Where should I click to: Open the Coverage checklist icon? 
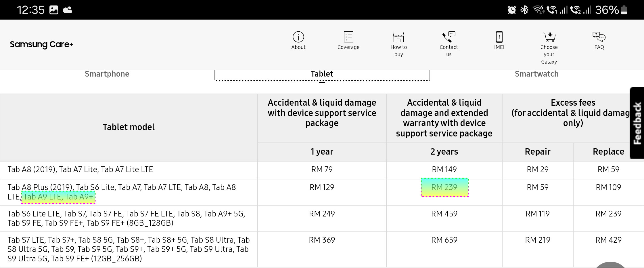(x=348, y=37)
